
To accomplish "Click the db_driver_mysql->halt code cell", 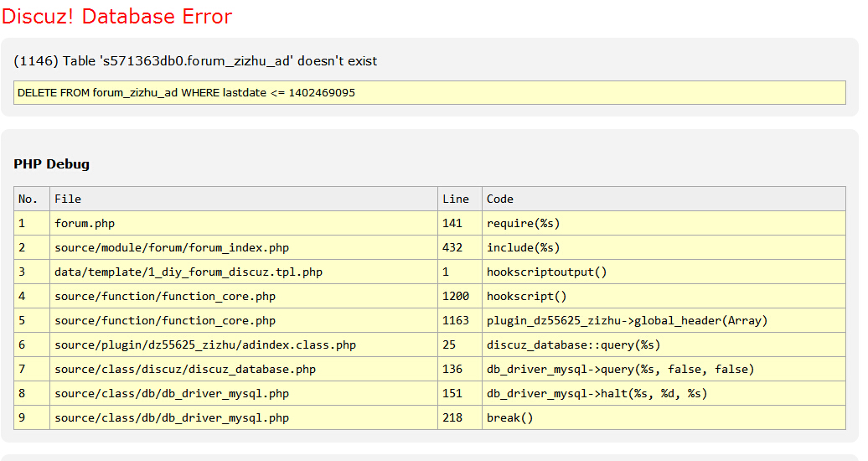I will 664,394.
